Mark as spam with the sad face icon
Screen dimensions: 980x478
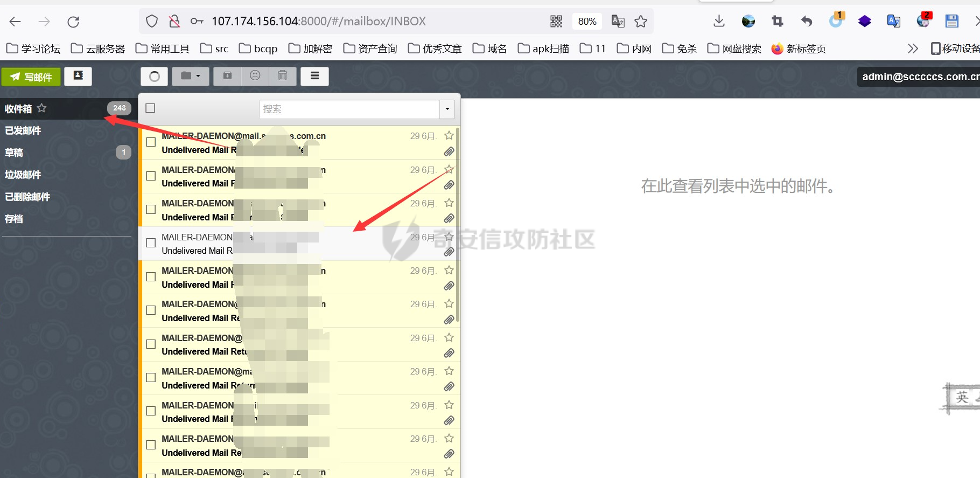pos(255,76)
